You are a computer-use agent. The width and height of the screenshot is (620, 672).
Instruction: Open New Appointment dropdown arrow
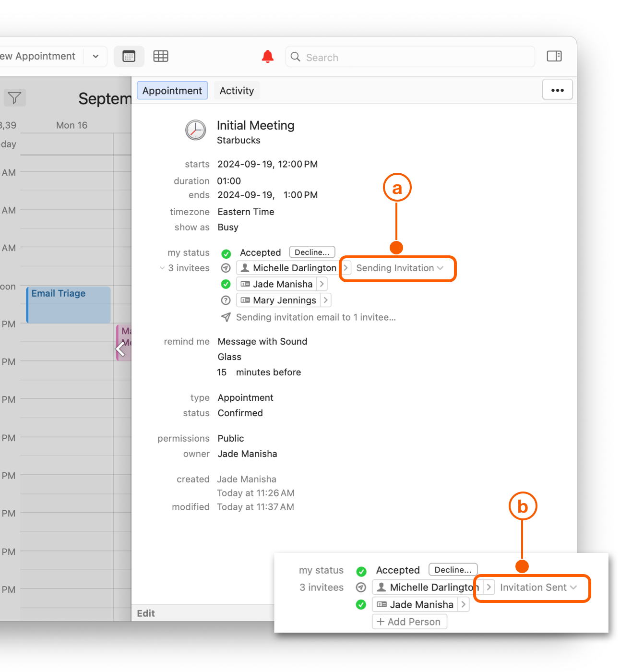[x=96, y=57]
